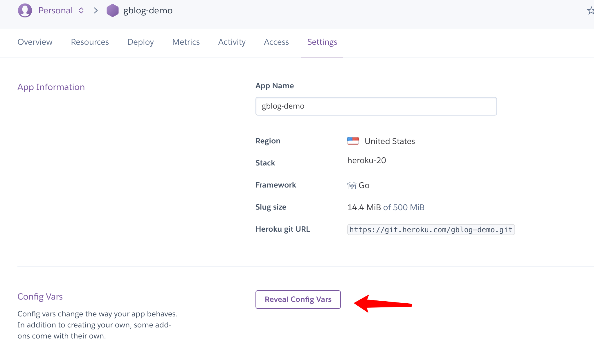The width and height of the screenshot is (594, 364).
Task: Click the purple hexagon app icon
Action: click(113, 10)
